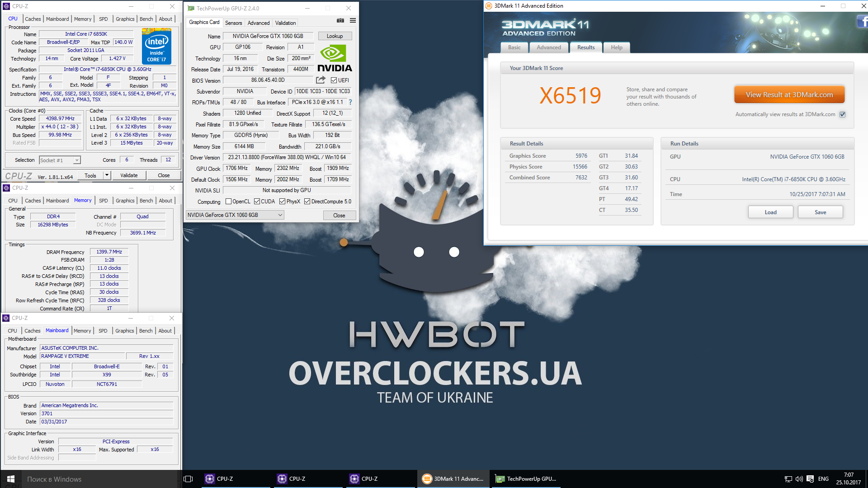
Task: Open the GPU selector NVIDIA GeForce GTX 1060 6GB
Action: 235,215
